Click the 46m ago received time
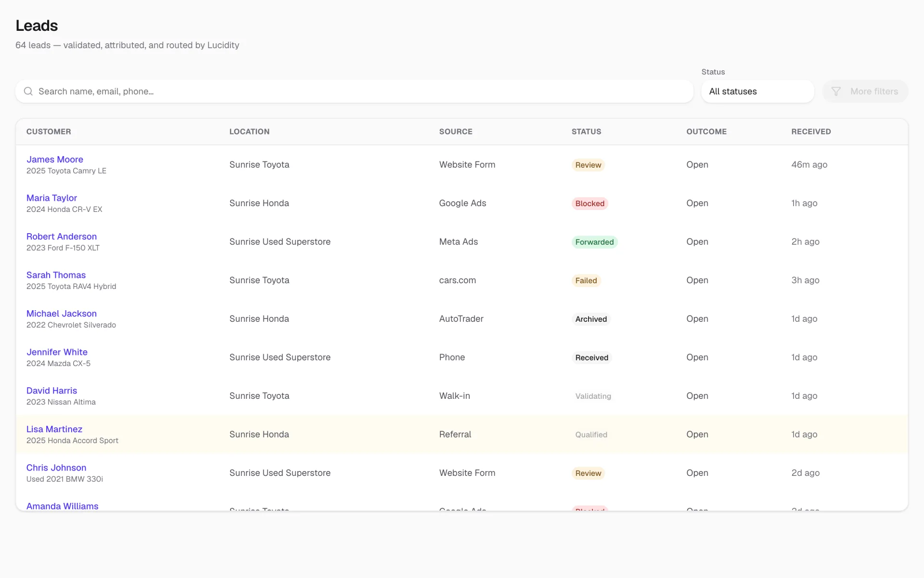924x578 pixels. pos(809,165)
